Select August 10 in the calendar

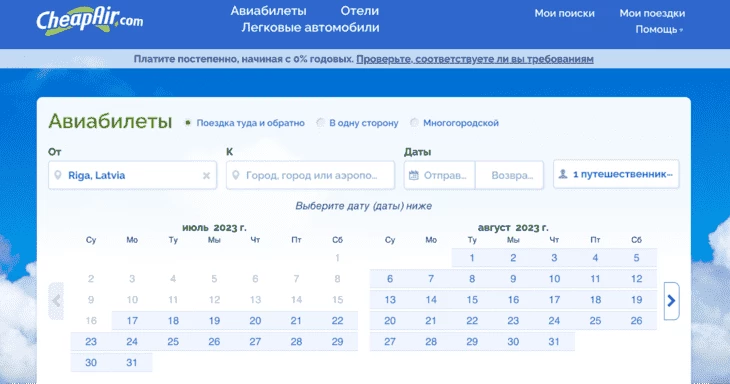[x=554, y=279]
